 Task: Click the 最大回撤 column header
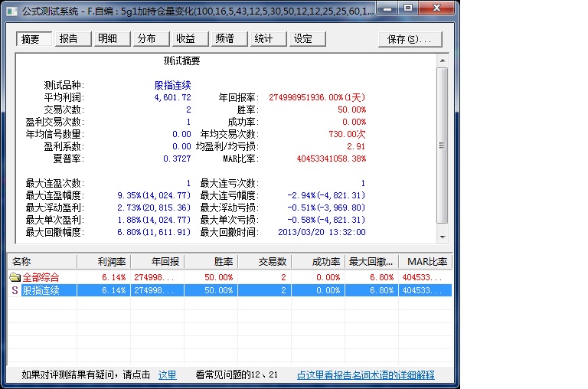(x=371, y=263)
